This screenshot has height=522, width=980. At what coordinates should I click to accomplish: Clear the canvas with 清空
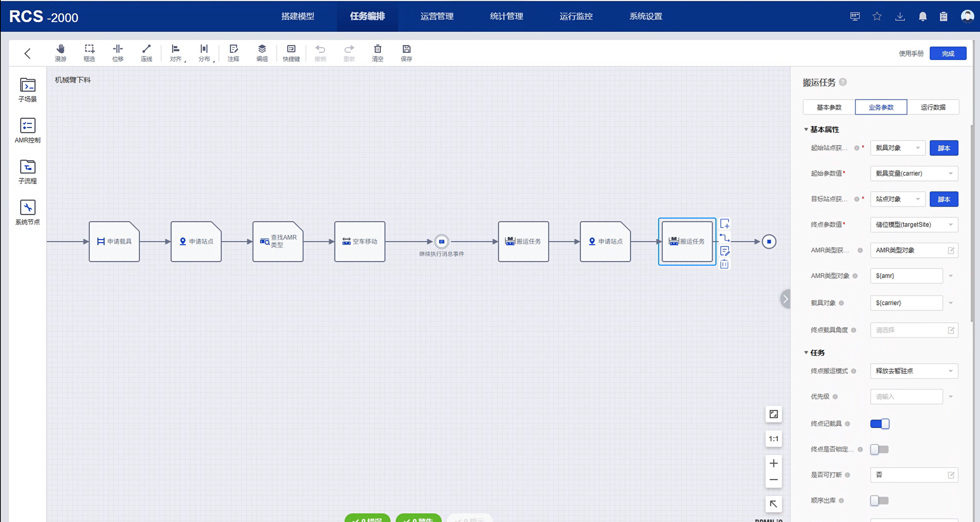(x=378, y=53)
